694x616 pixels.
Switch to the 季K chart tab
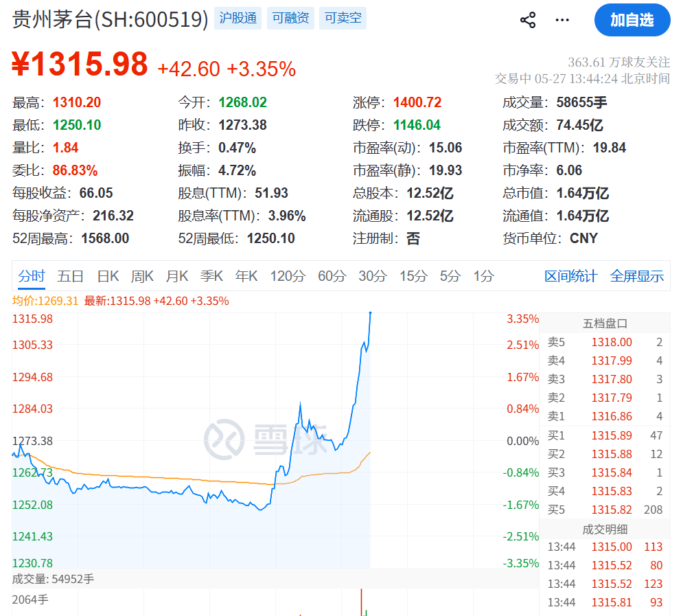(x=211, y=276)
